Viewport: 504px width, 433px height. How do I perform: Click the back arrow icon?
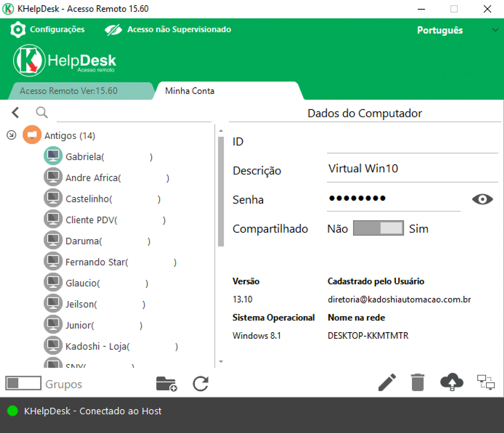click(x=15, y=113)
